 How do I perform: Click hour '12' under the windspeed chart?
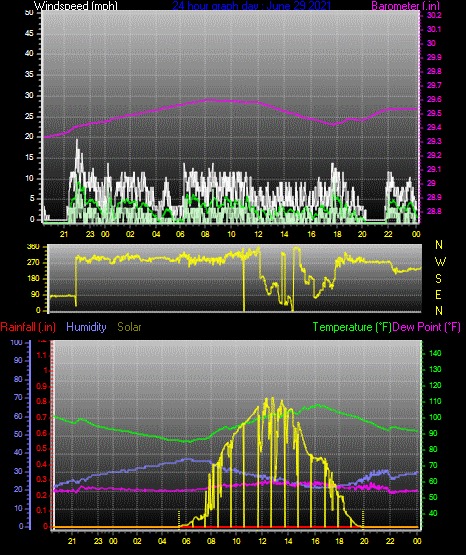[x=258, y=234]
